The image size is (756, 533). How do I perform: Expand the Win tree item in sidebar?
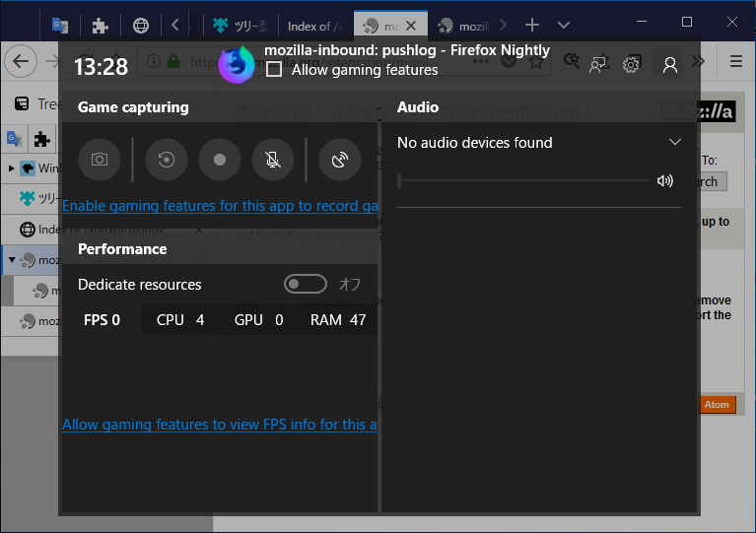click(x=11, y=168)
